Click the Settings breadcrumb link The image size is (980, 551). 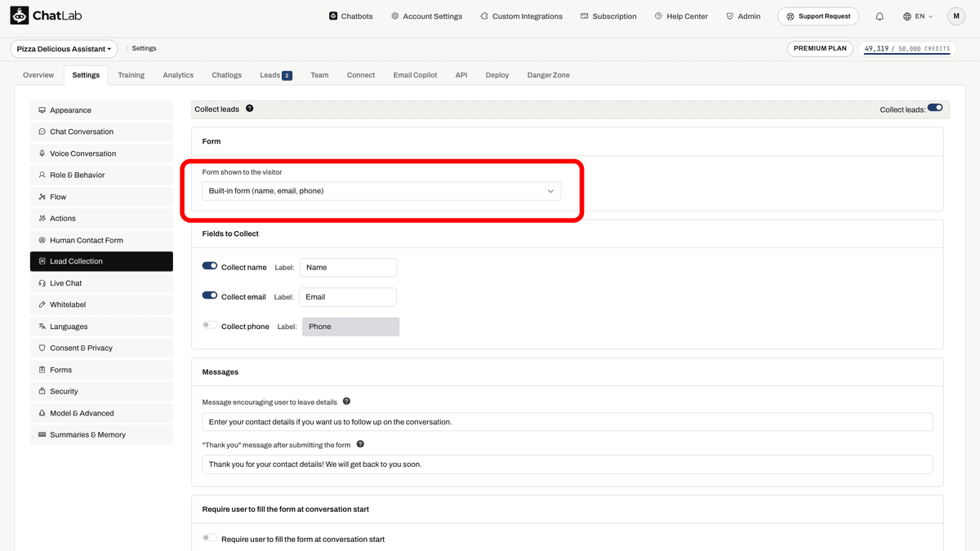(x=144, y=49)
